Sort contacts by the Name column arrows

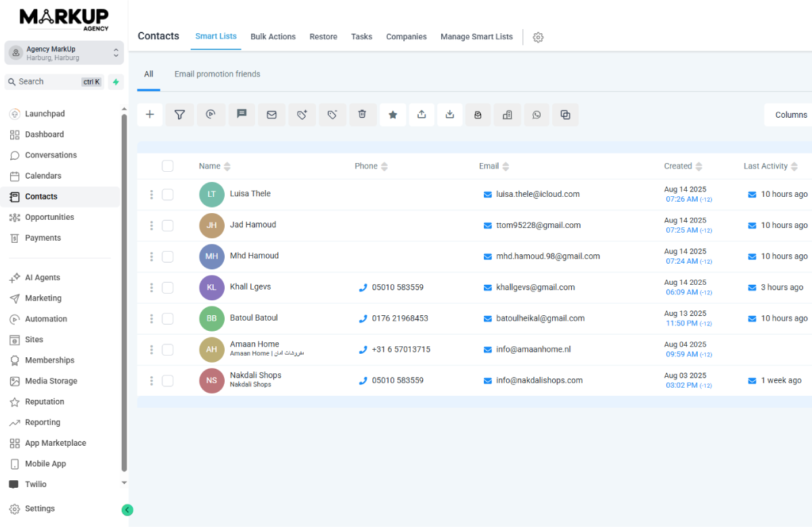pos(227,166)
